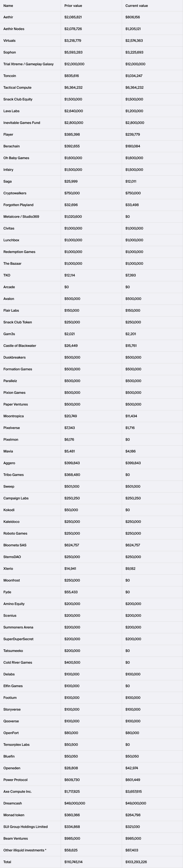The image size is (183, 868).
Task: Click Bloometa SAS prior value $624,757
Action: point(72,545)
